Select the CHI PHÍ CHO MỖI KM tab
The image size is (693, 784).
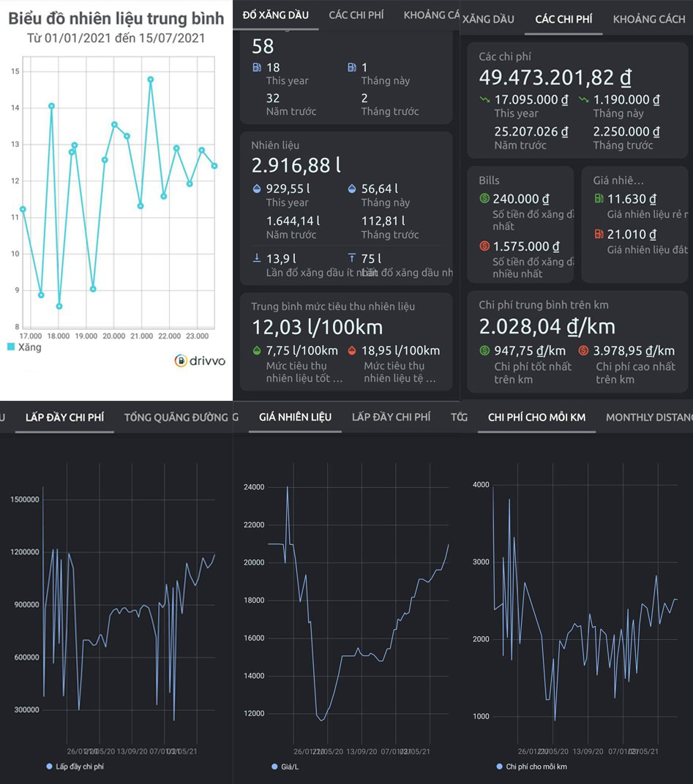click(x=536, y=417)
